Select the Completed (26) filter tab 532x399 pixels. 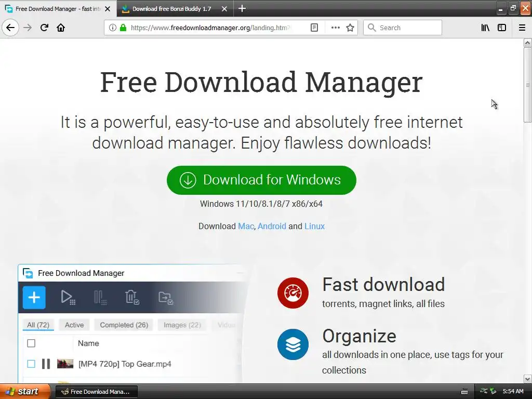[x=124, y=325]
